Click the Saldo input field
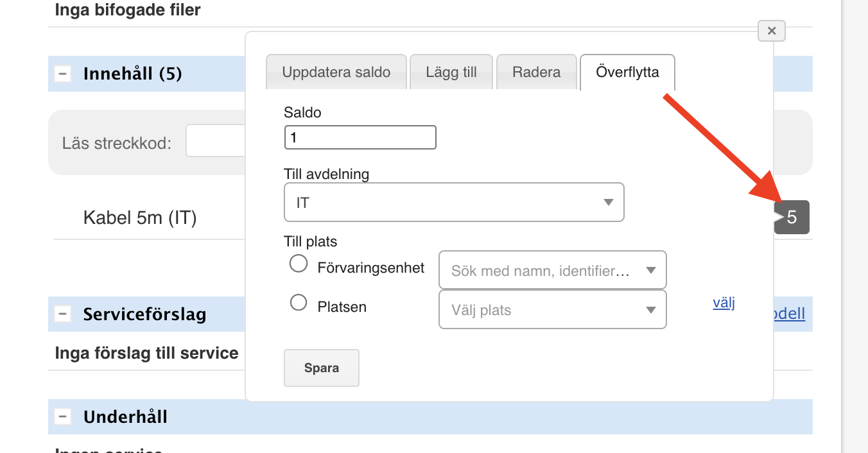 (360, 137)
